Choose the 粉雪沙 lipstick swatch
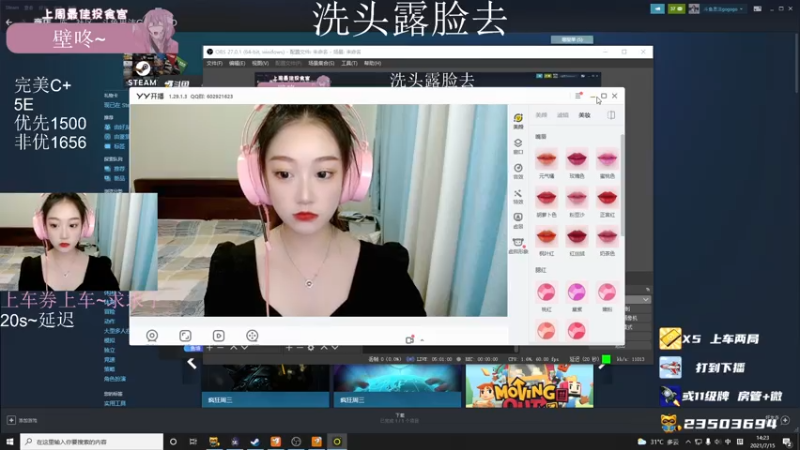Image resolution: width=800 pixels, height=450 pixels. (x=577, y=202)
